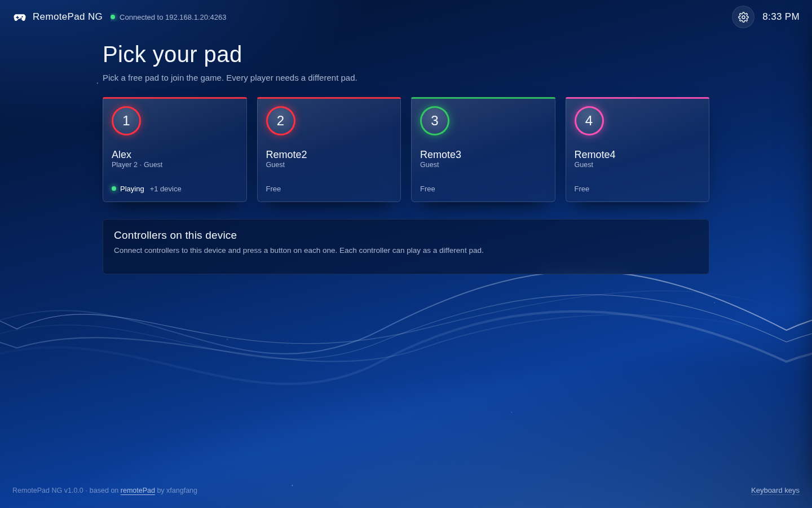
Task: Click the 'Connect controllers to this device' description text
Action: coord(299,251)
